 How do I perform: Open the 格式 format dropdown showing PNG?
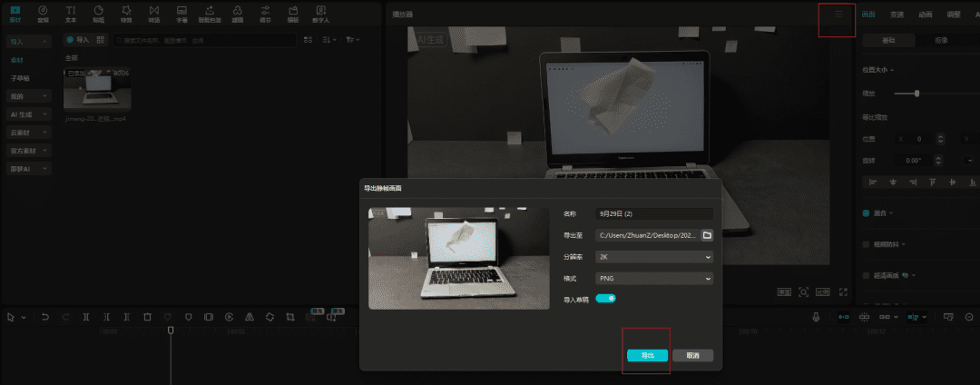click(x=653, y=278)
